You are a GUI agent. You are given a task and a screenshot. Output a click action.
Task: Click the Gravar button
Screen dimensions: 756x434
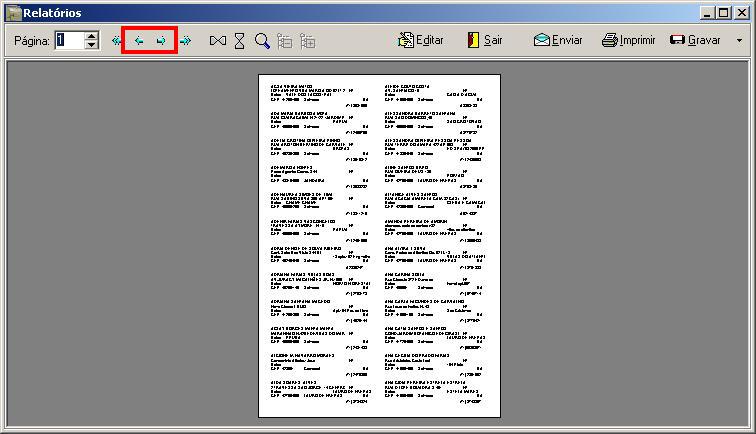(x=695, y=40)
